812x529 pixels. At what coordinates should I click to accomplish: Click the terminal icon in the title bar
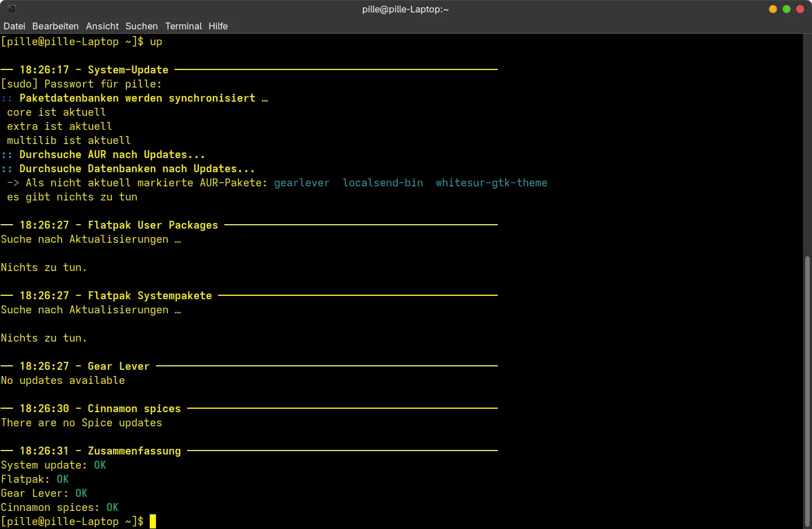12,9
